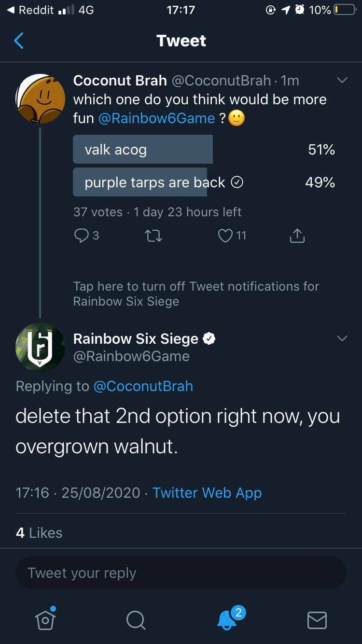Tap the 'Tweet your reply' field
This screenshot has height=644, width=362.
click(x=181, y=573)
